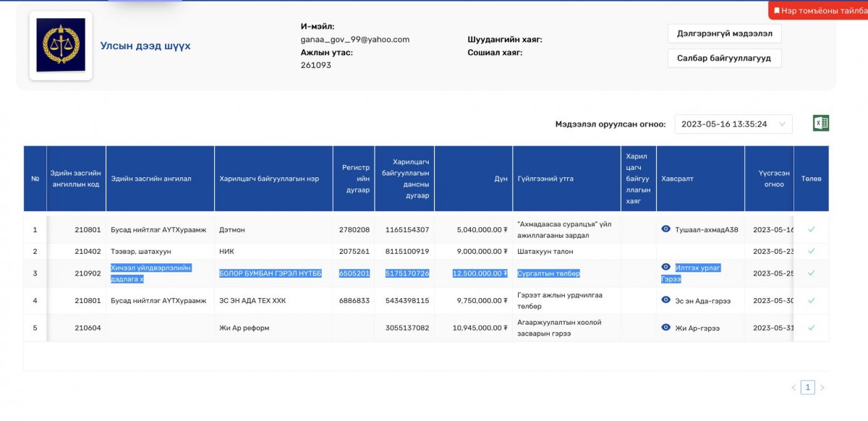
Task: Open the Тушаал-ахмадА38 attachment link
Action: [706, 230]
